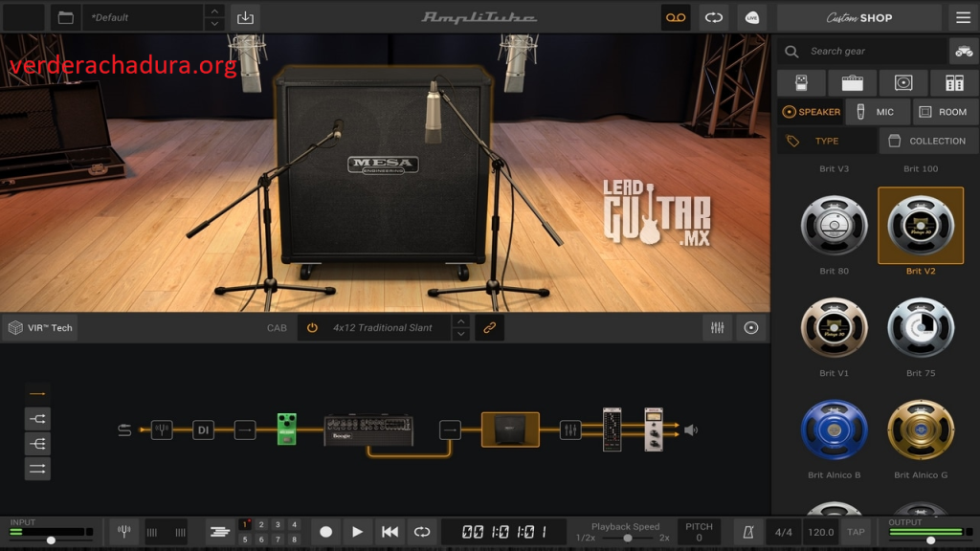Filter gear by COLLECTION
Screen dimensions: 980x551
[928, 142]
